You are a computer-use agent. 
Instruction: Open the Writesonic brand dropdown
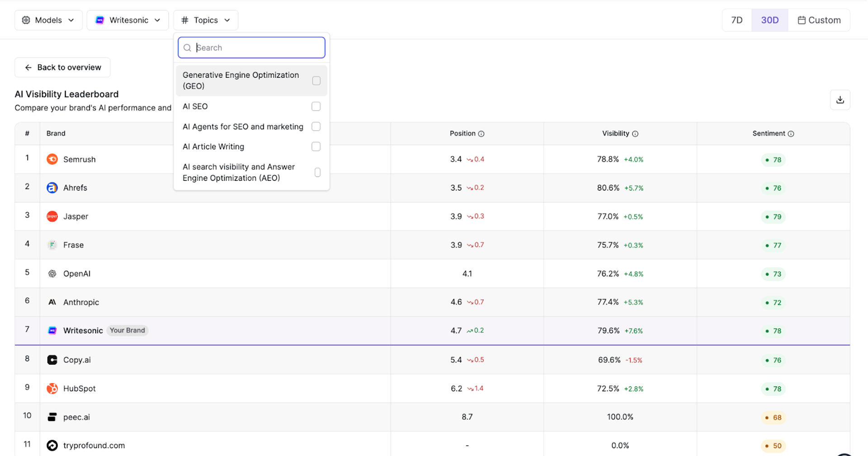[x=128, y=20]
